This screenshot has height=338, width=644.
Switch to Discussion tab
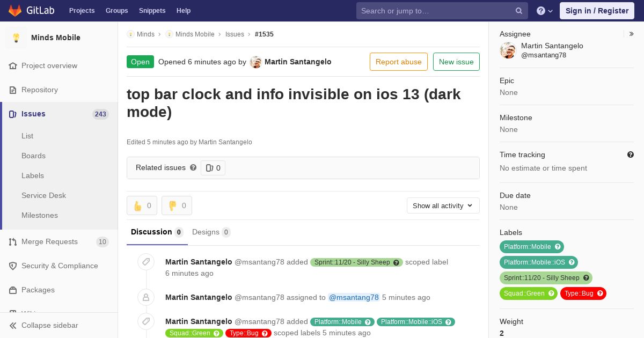(157, 232)
